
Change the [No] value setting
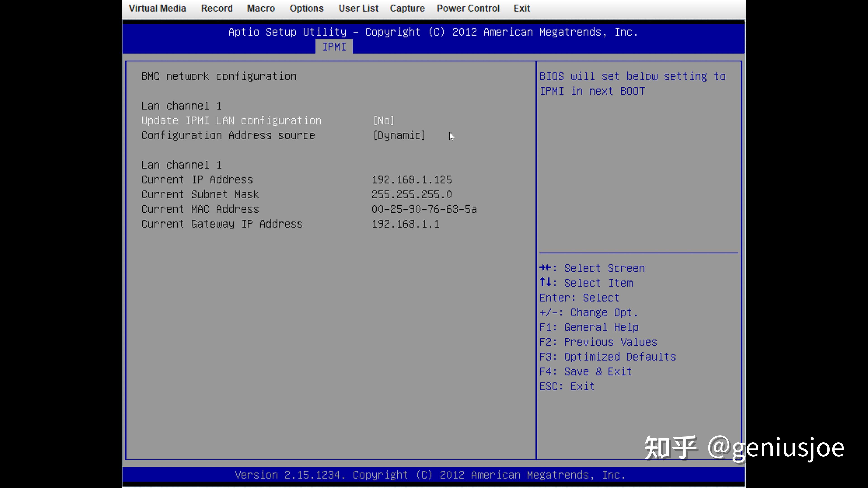383,121
